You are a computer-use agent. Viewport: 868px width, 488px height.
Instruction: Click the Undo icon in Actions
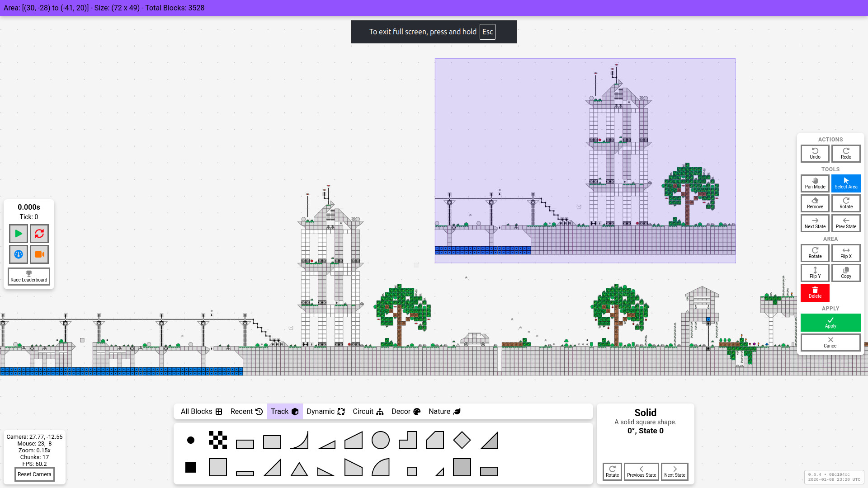815,154
